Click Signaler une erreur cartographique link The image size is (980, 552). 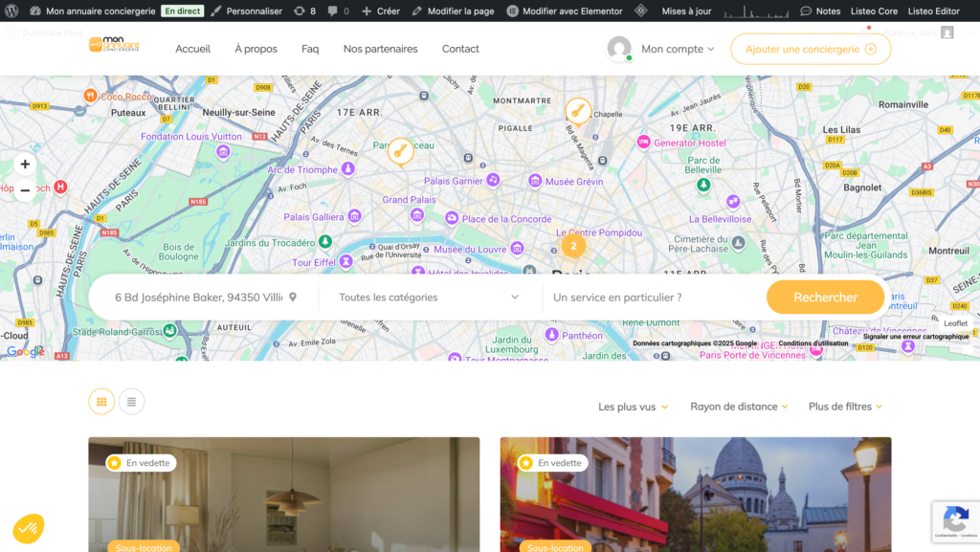coord(916,337)
